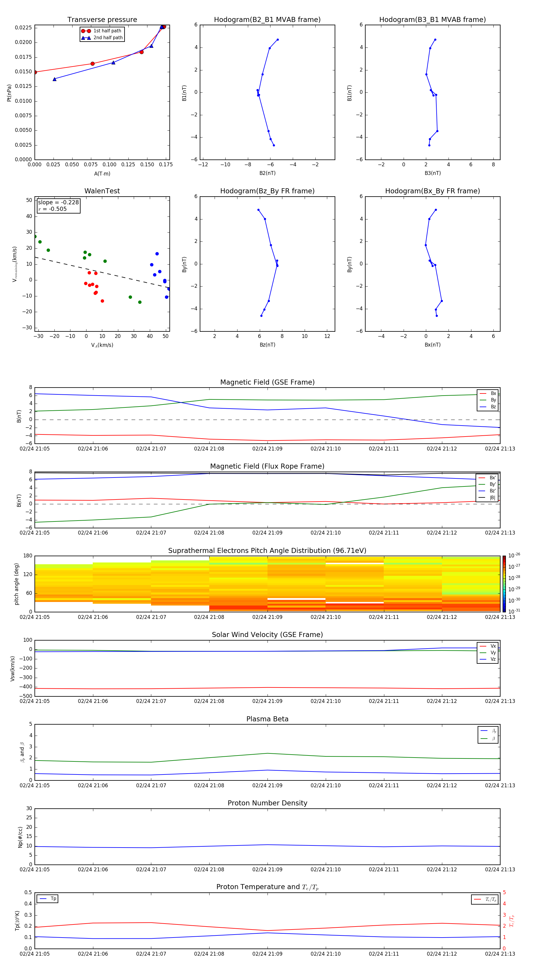535x980 pixels.
Task: Click '02/24 21:13' tick under Proton Temperature
Action: (x=500, y=954)
